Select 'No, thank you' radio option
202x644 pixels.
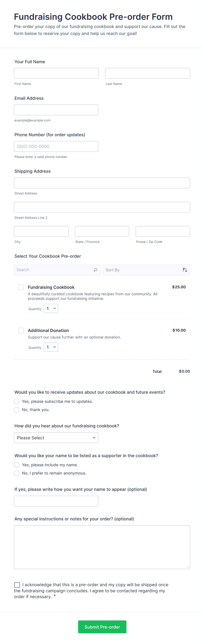[17, 410]
